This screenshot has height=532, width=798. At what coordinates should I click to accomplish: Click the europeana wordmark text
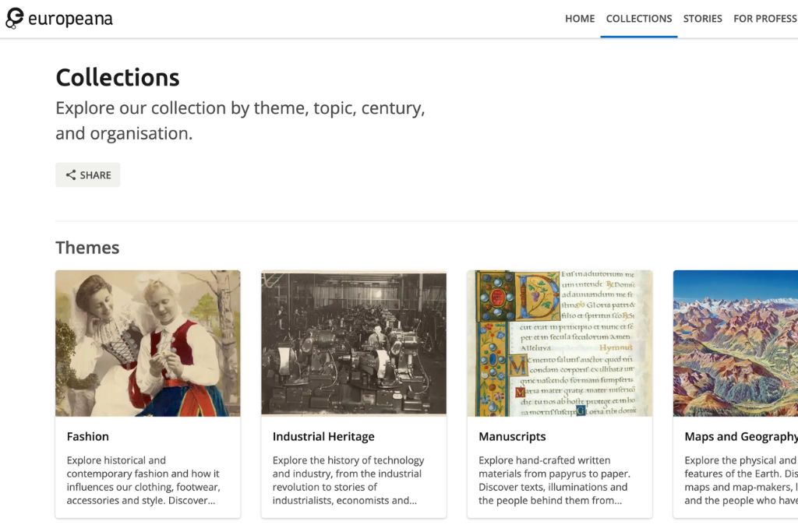(x=70, y=19)
